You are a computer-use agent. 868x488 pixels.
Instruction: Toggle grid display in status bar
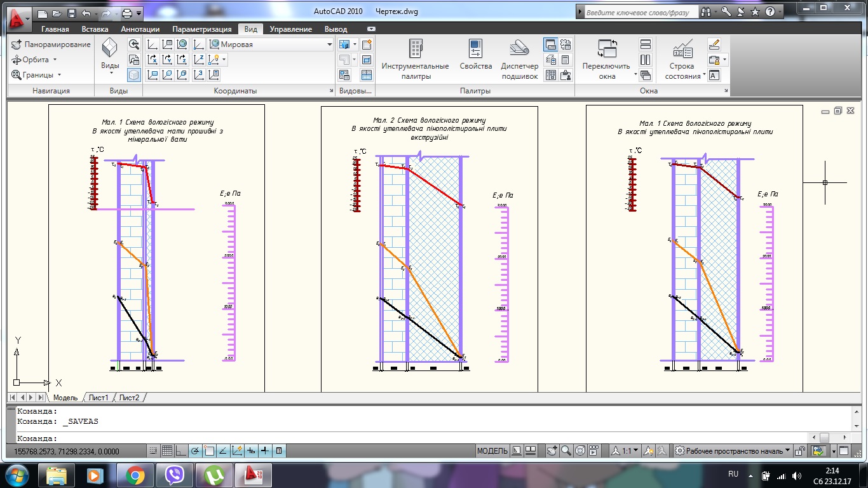(167, 451)
